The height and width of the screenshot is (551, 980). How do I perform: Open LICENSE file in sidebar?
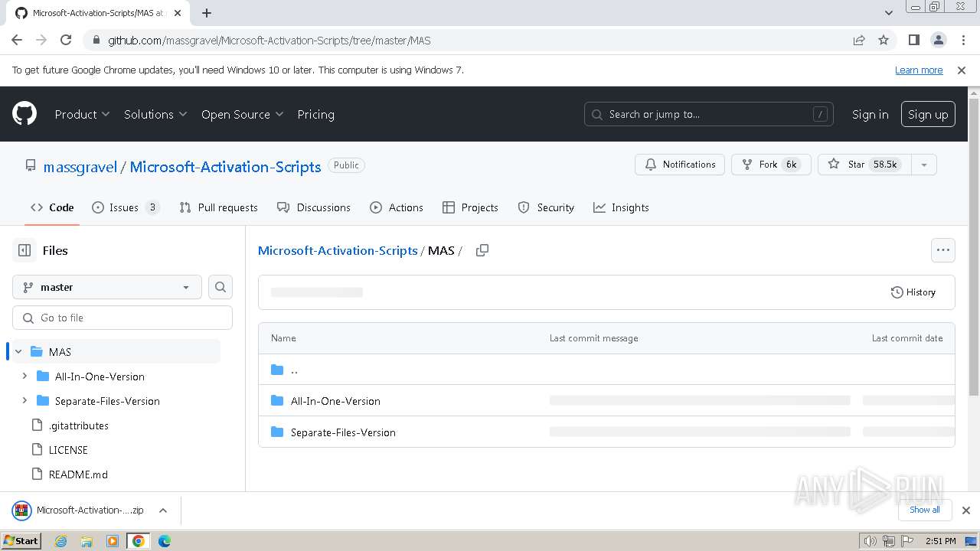[x=68, y=450]
